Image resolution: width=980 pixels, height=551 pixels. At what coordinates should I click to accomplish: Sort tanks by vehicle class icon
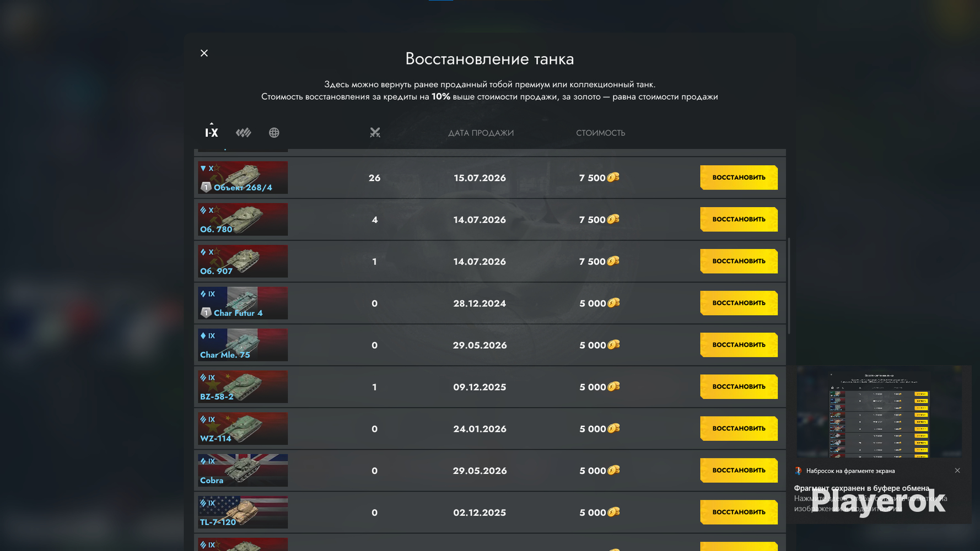pos(243,132)
